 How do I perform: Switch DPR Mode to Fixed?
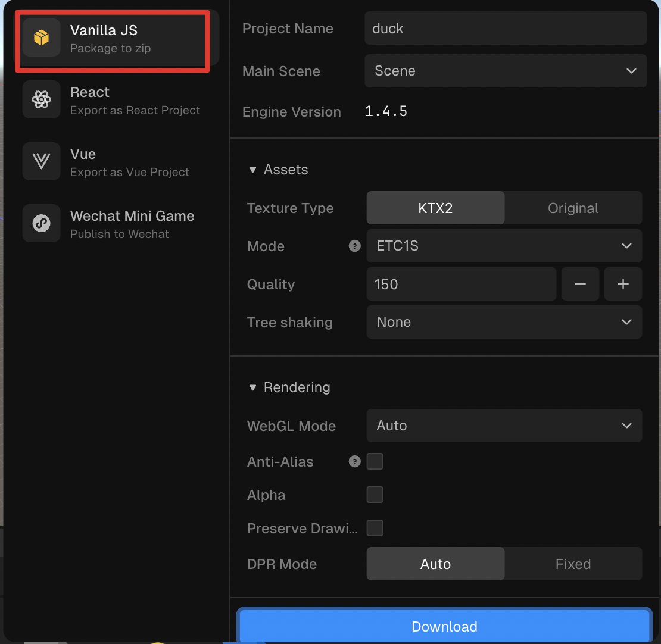point(573,564)
